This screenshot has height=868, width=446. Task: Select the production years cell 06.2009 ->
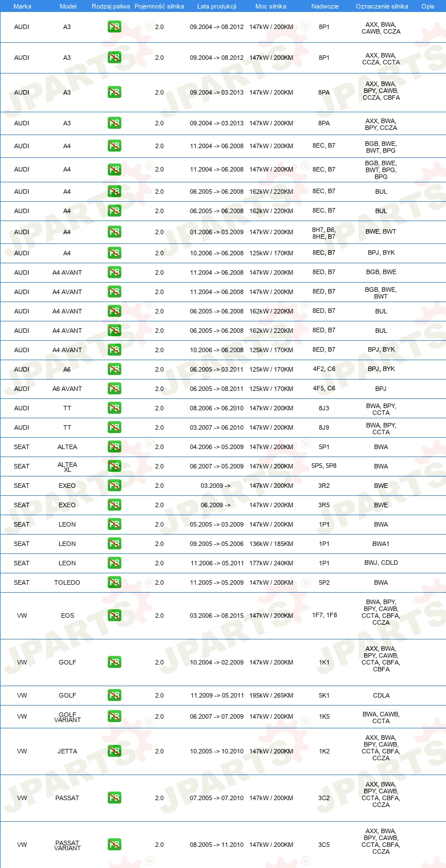click(x=216, y=505)
